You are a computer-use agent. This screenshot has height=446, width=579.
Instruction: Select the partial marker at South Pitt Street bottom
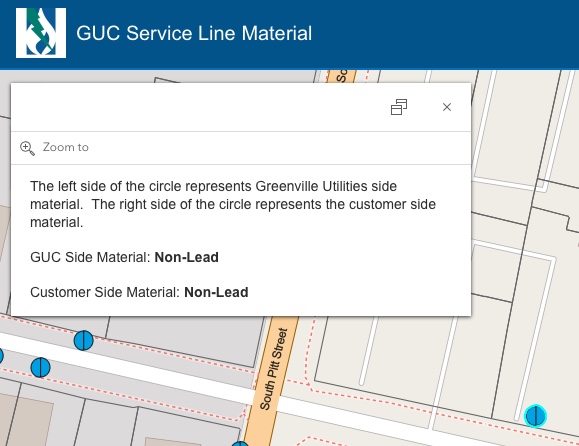[240, 443]
